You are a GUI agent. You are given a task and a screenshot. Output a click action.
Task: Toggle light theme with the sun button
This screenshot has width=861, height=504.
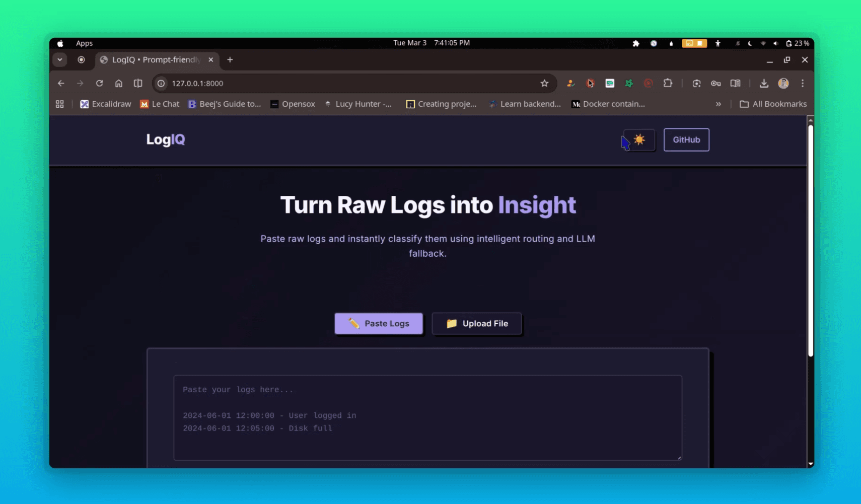639,140
